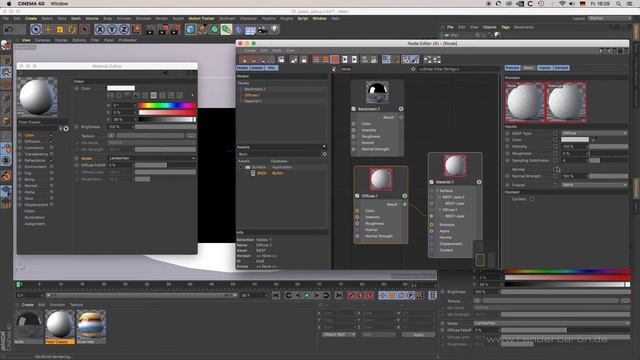Click the Floor environment icon
Screen dimensions: 640x360
coord(250,30)
